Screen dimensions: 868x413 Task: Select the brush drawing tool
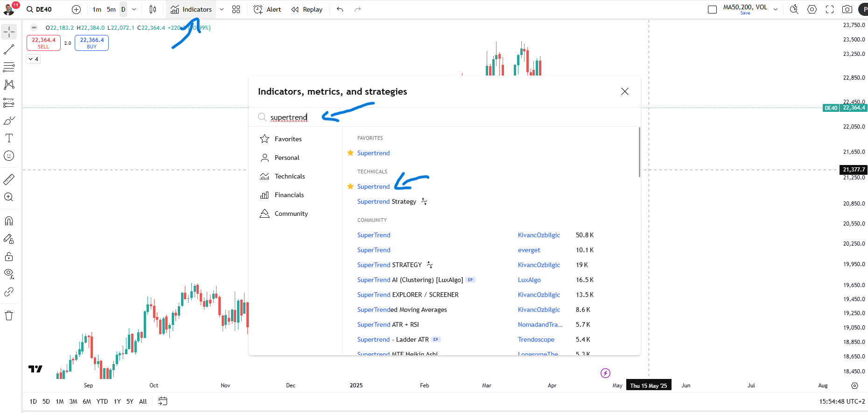click(9, 120)
